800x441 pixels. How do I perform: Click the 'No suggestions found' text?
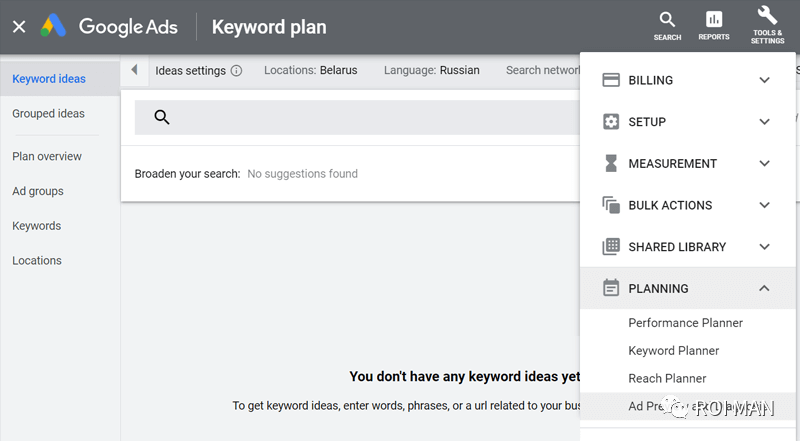pyautogui.click(x=303, y=174)
